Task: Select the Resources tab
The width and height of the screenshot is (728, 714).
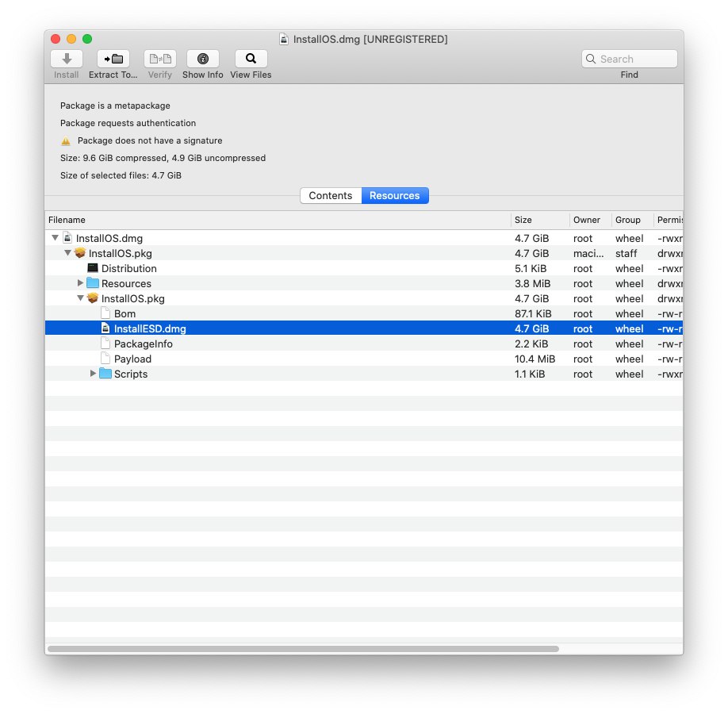Action: [x=395, y=196]
